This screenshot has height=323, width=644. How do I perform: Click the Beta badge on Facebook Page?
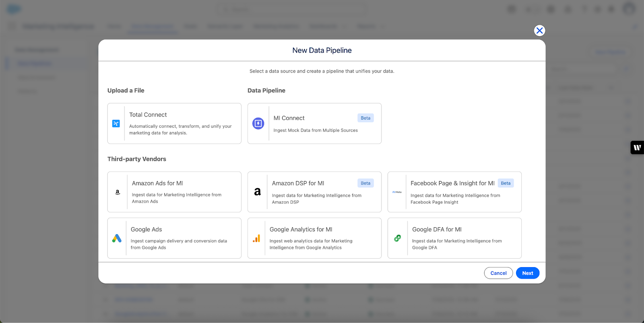coord(506,183)
